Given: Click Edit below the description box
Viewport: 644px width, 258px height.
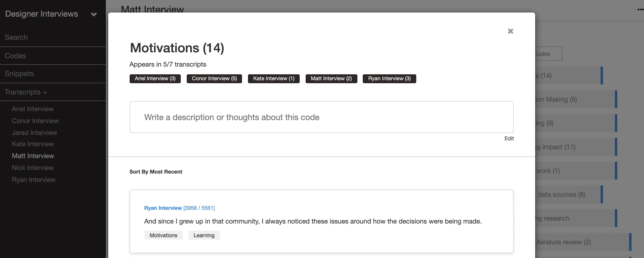Looking at the screenshot, I should (x=509, y=139).
